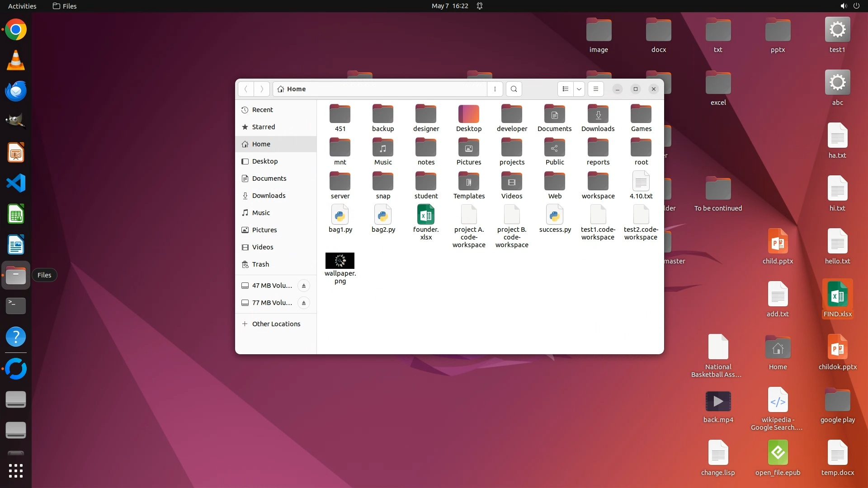868x488 pixels.
Task: Select the wallpaper.png thumbnail
Action: click(340, 261)
